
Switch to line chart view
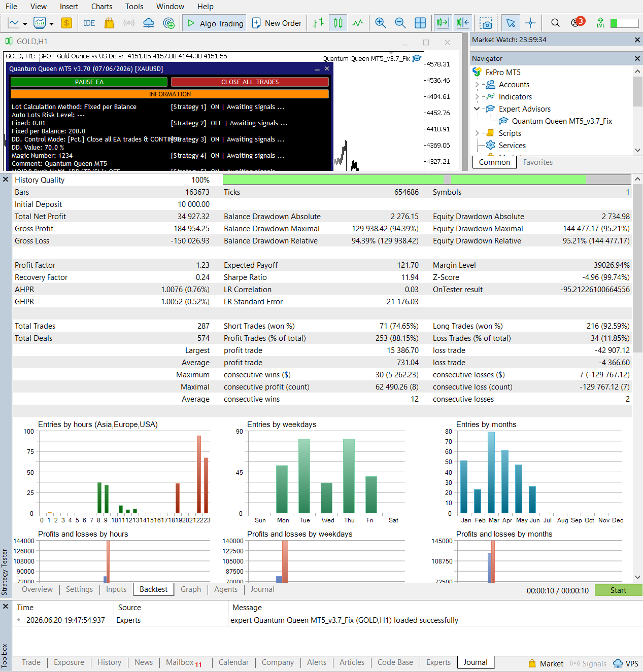coord(358,23)
